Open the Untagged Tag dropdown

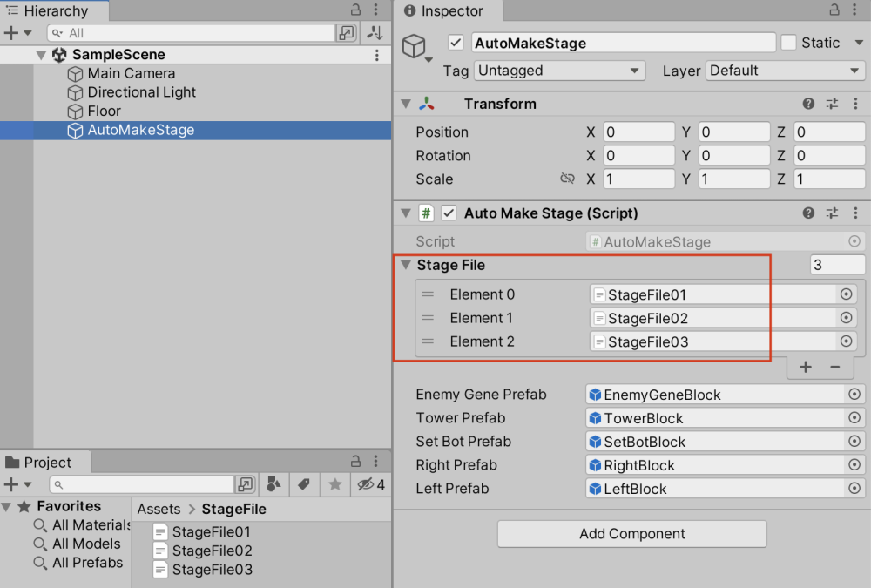tap(559, 71)
